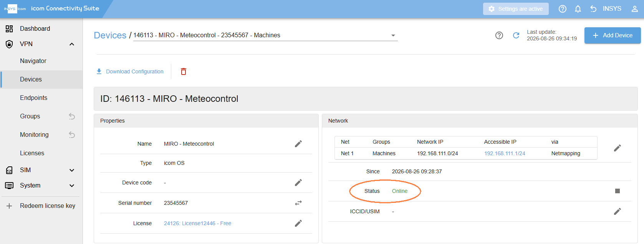Click the revert icon next to Groups
This screenshot has height=244, width=644.
coord(72,116)
